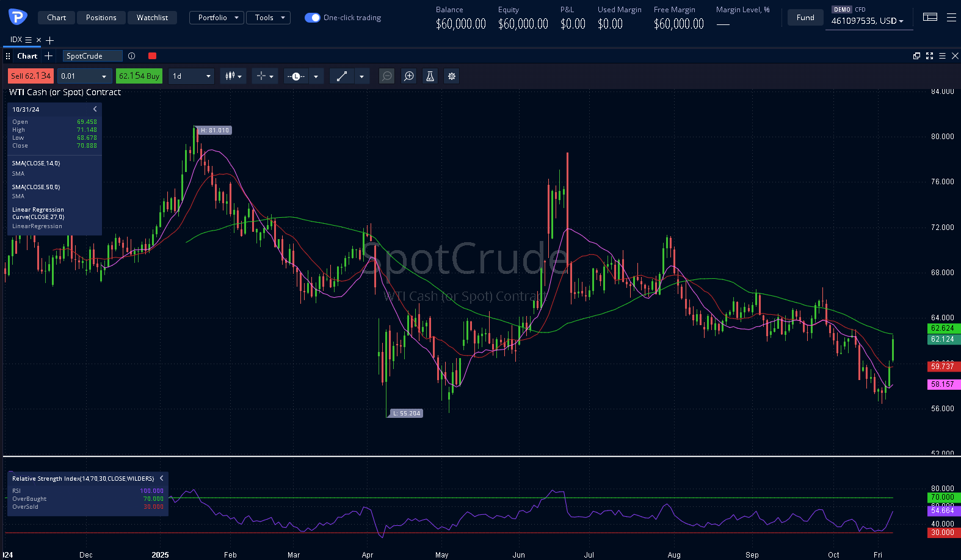Open the candlestick chart type dropdown
961x560 pixels.
(x=233, y=76)
